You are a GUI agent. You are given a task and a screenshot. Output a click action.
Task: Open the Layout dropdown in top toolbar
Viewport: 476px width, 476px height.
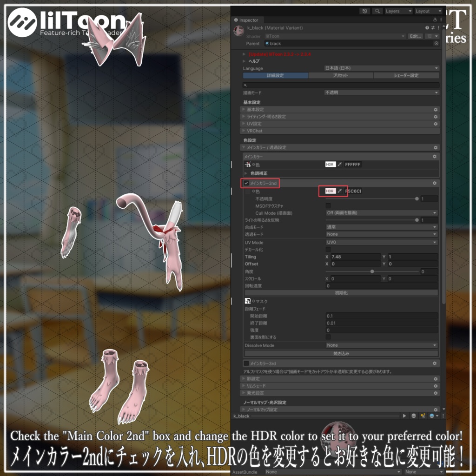428,11
